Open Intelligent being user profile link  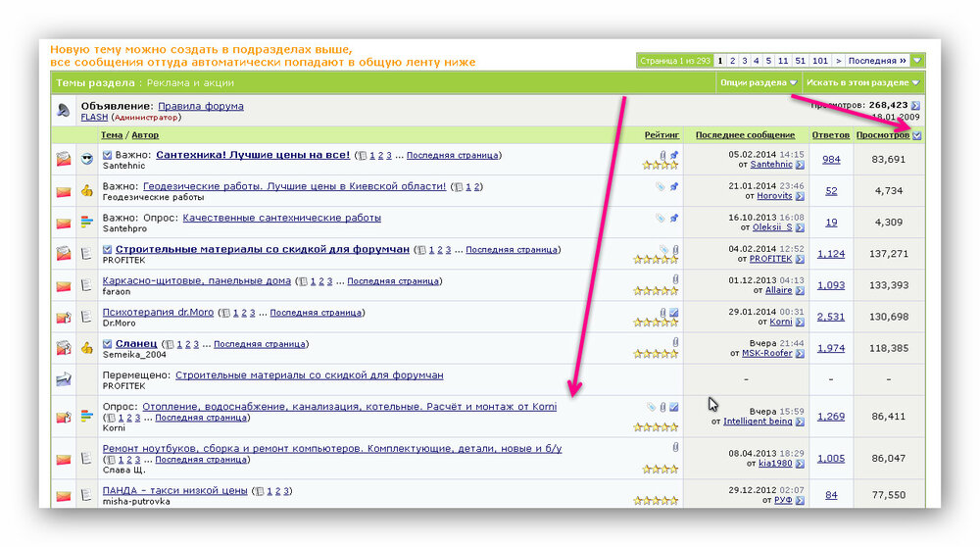(758, 422)
